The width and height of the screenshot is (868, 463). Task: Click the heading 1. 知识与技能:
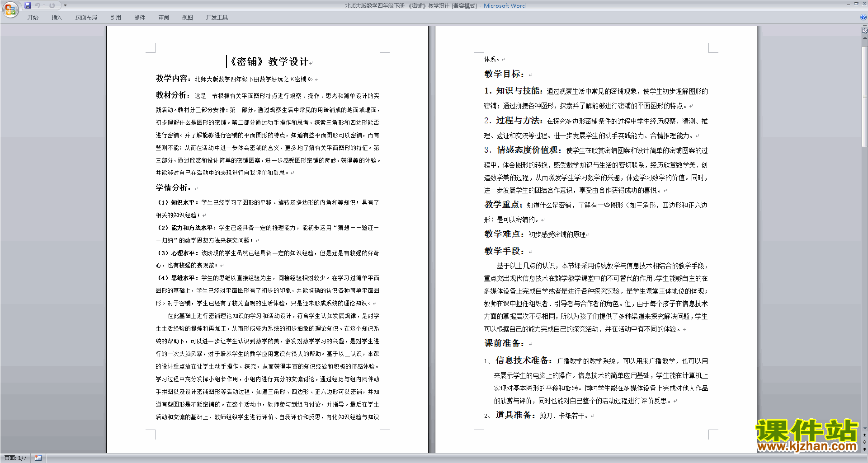[x=514, y=91]
